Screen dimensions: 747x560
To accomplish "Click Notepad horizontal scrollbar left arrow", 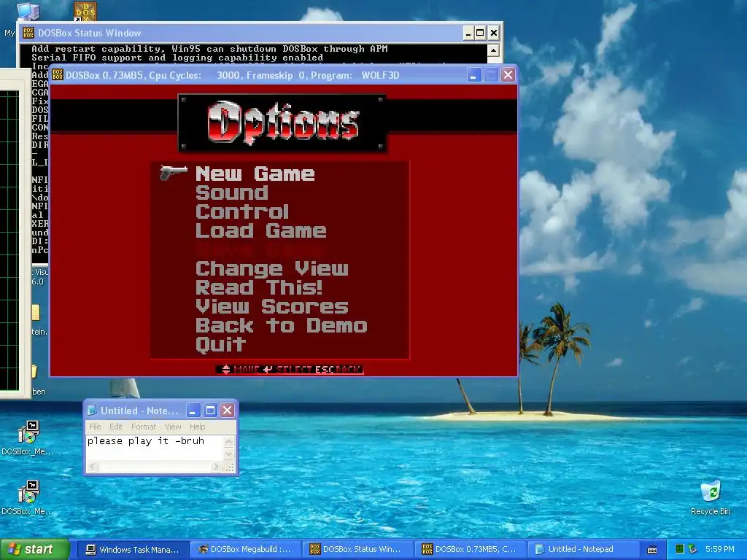I will [x=93, y=467].
